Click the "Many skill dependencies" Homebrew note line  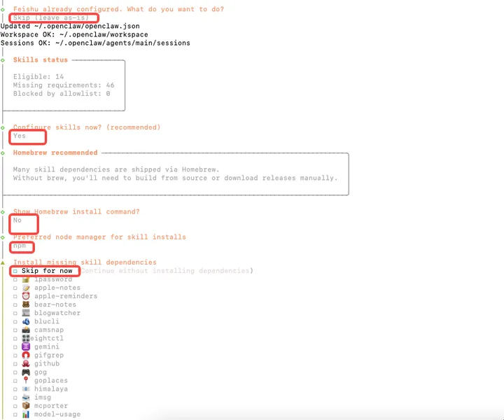(116, 169)
